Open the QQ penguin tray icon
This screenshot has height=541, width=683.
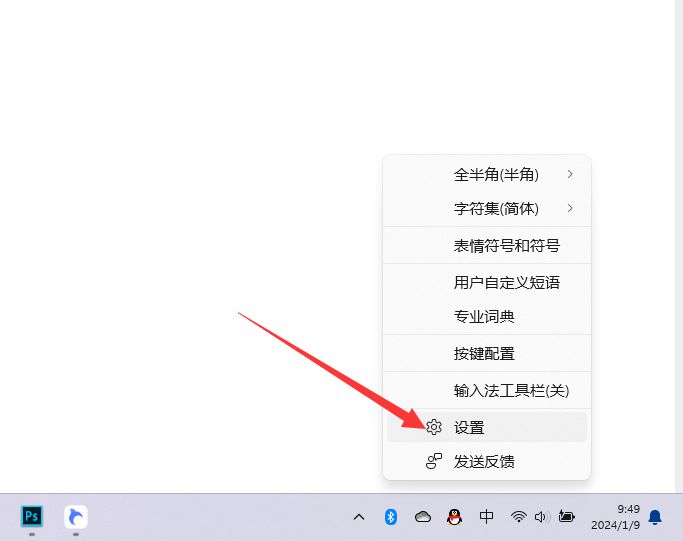point(454,517)
